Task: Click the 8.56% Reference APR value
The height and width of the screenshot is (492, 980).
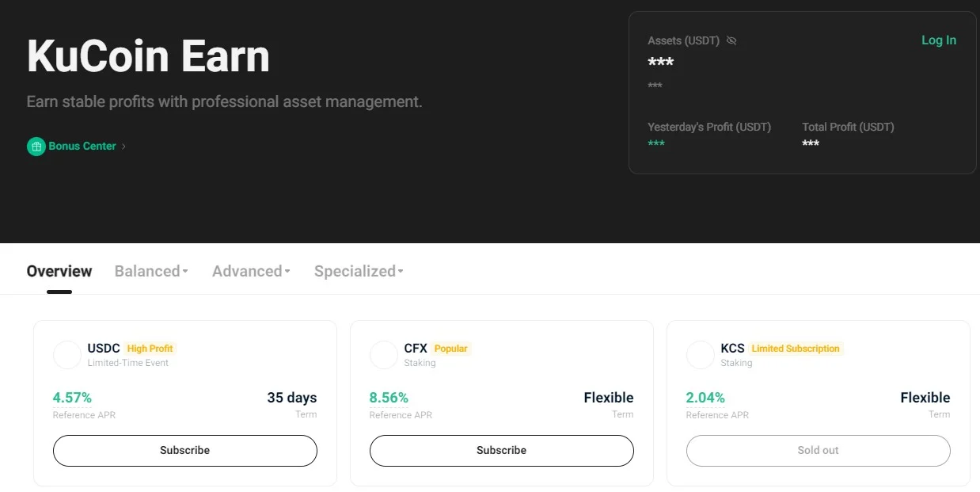Action: tap(389, 398)
